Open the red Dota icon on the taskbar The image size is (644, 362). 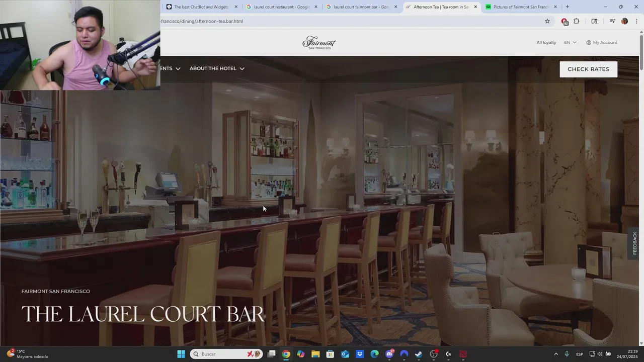tap(463, 354)
